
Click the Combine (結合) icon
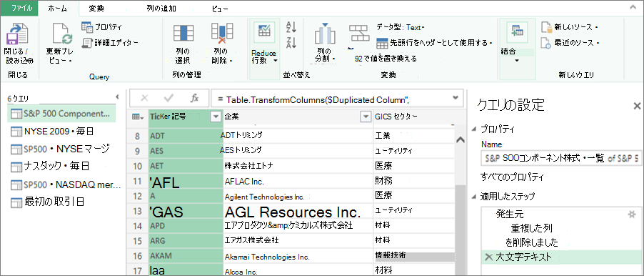[x=516, y=32]
